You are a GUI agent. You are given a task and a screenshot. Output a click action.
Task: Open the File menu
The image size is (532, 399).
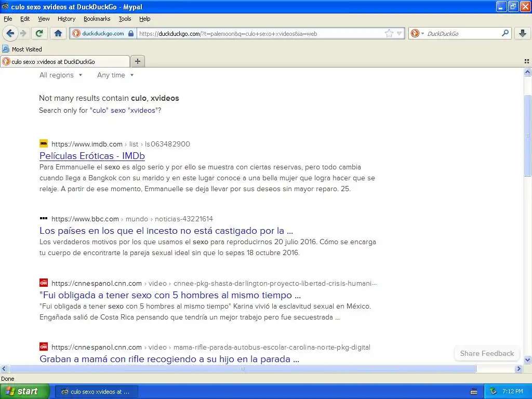tap(8, 19)
